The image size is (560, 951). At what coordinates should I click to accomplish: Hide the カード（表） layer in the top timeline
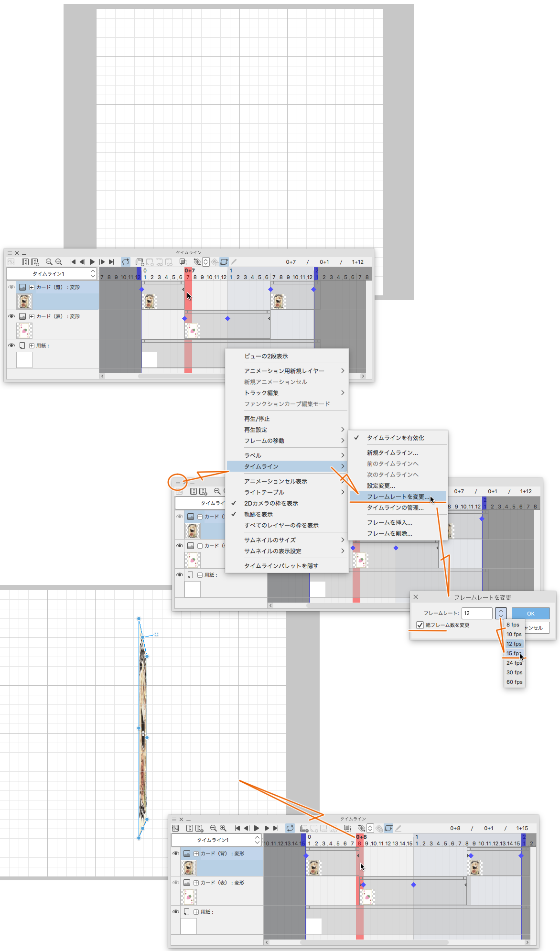coord(11,316)
